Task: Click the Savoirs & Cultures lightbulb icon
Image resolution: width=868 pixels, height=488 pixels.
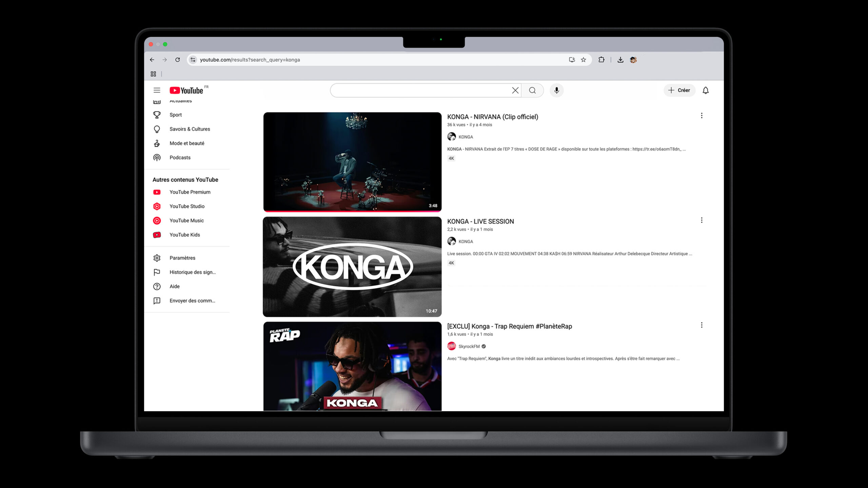Action: click(x=157, y=129)
